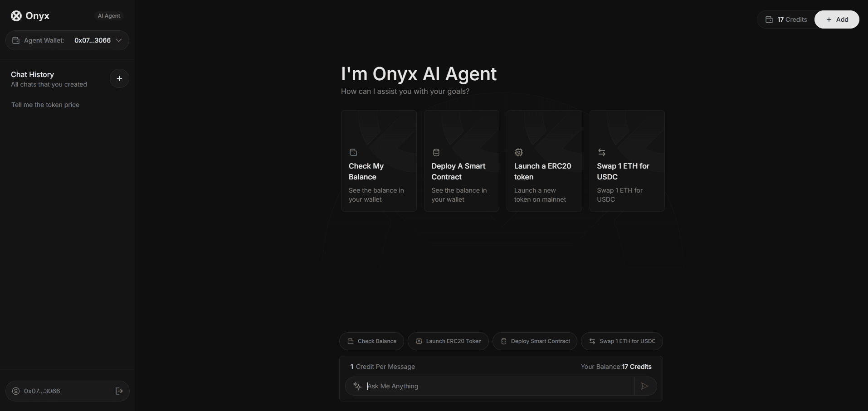Click the Onyx logo icon
Viewport: 868px width, 411px height.
point(16,16)
